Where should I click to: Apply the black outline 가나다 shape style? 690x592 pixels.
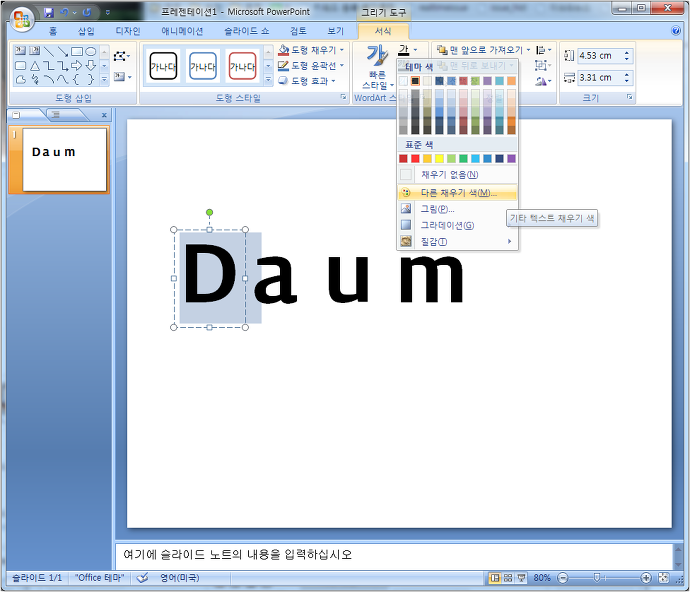pos(163,66)
